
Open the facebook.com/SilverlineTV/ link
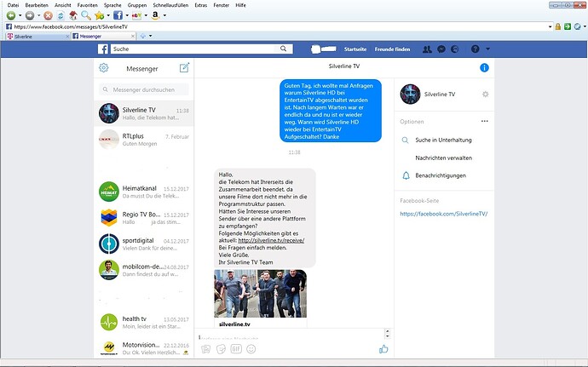point(444,214)
